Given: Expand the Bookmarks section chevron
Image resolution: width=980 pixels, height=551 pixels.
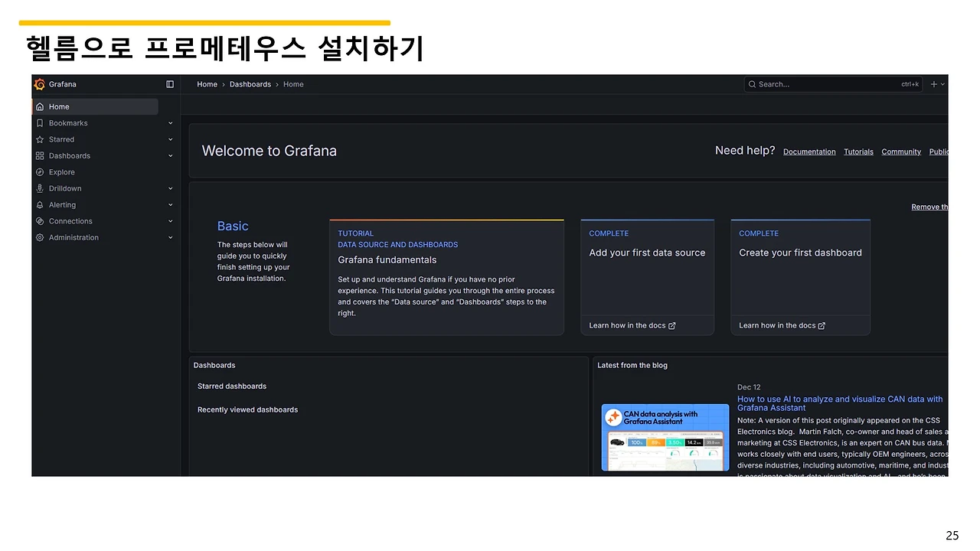Looking at the screenshot, I should tap(171, 123).
